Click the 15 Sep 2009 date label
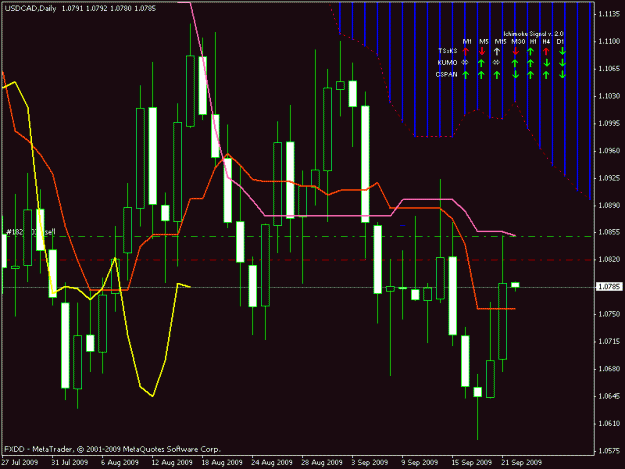 (472, 462)
